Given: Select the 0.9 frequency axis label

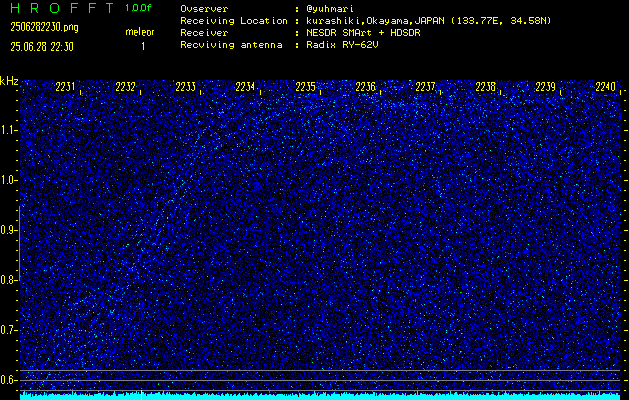Looking at the screenshot, I should (7, 230).
